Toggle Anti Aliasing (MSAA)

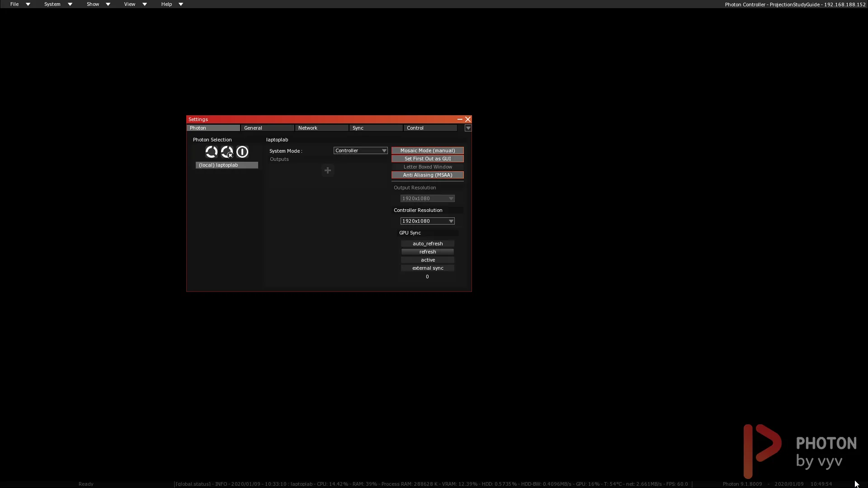428,175
